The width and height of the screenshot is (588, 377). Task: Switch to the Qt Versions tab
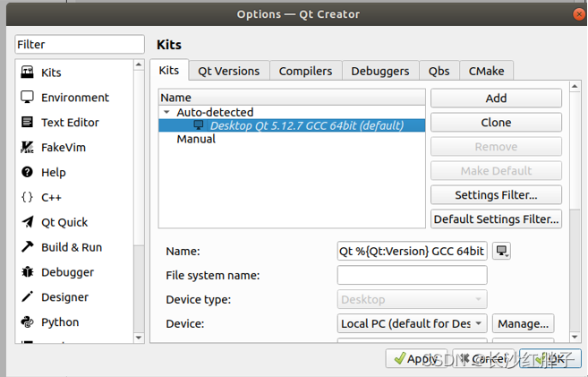tap(228, 71)
